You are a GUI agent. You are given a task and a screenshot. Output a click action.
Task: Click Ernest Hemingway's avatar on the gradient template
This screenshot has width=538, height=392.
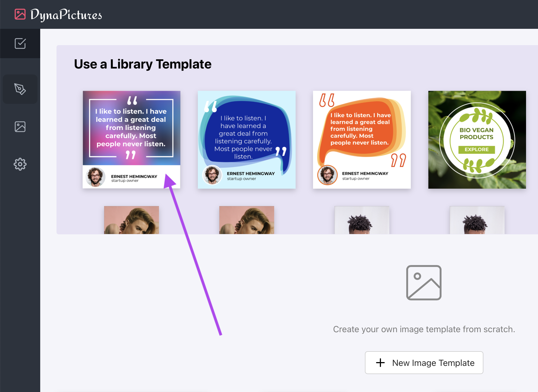95,177
